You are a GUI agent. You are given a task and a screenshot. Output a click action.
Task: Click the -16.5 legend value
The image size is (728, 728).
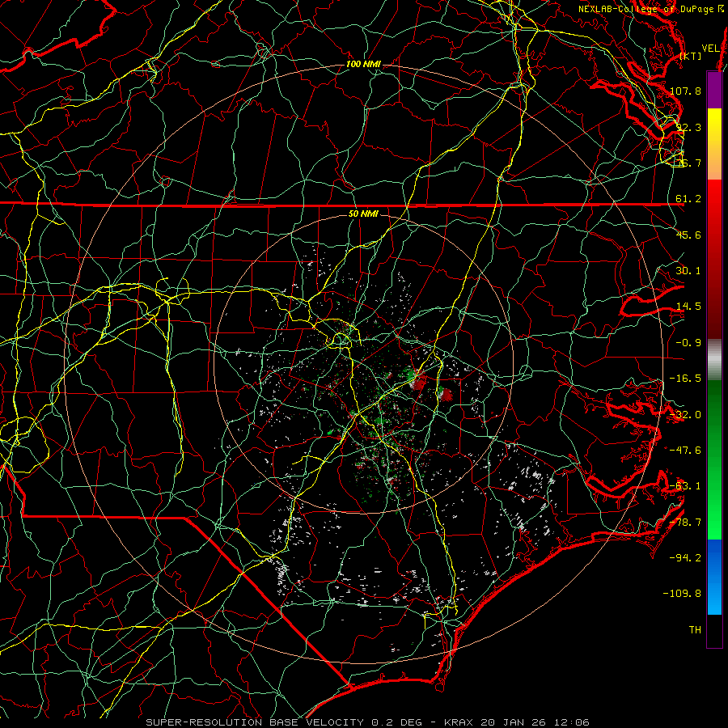[x=685, y=379]
